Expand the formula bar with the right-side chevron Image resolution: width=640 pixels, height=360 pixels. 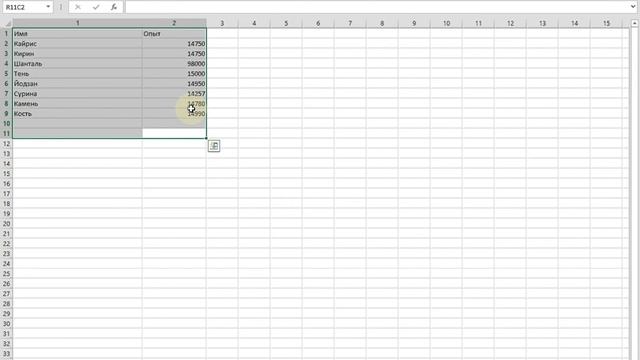633,7
